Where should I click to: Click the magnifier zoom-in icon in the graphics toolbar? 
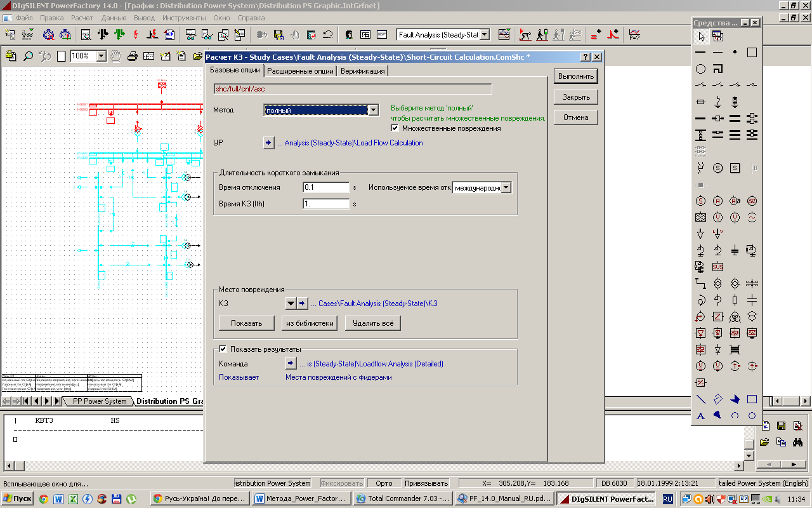click(x=28, y=56)
